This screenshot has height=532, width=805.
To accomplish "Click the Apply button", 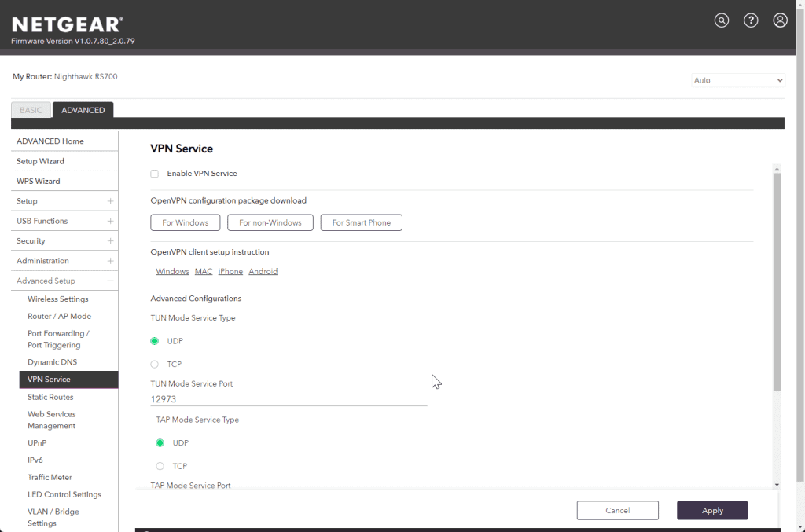I will pyautogui.click(x=711, y=511).
